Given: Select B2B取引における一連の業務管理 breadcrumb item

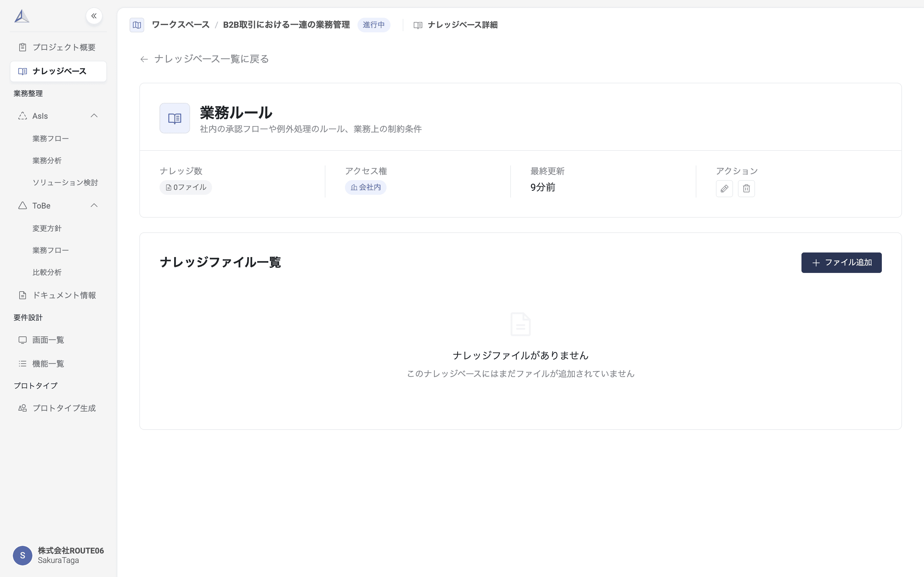Looking at the screenshot, I should (x=286, y=24).
